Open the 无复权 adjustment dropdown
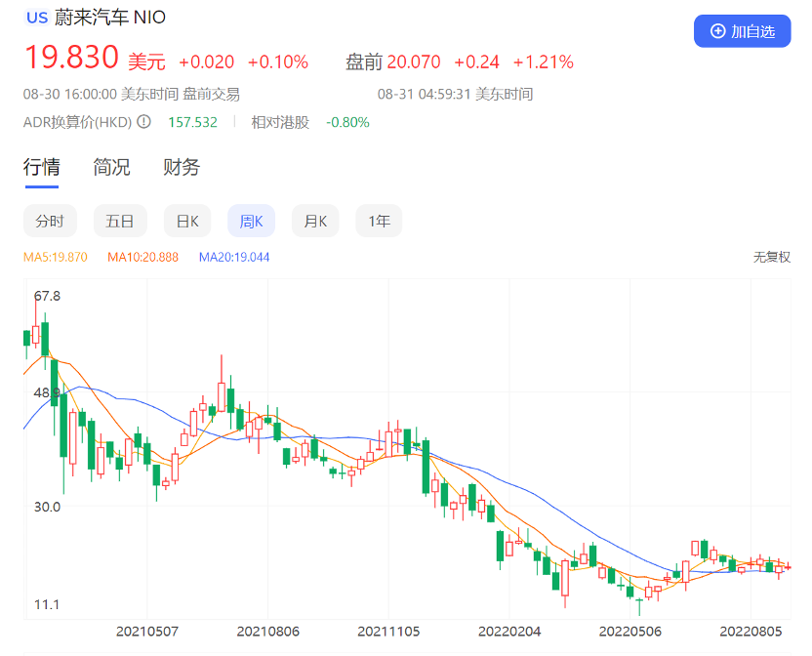 [x=771, y=258]
